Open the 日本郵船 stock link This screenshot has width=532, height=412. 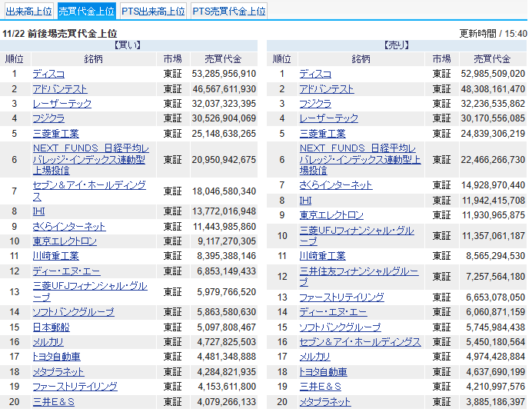(52, 327)
